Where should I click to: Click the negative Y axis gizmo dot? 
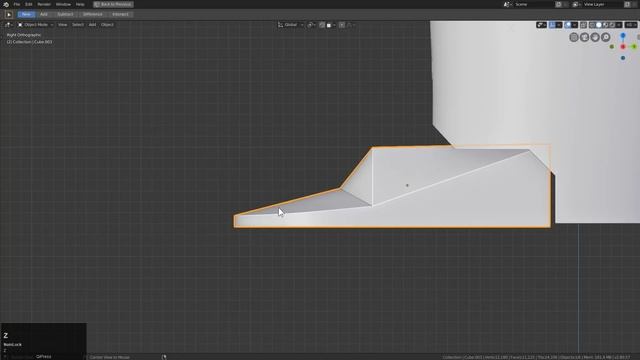(x=611, y=47)
